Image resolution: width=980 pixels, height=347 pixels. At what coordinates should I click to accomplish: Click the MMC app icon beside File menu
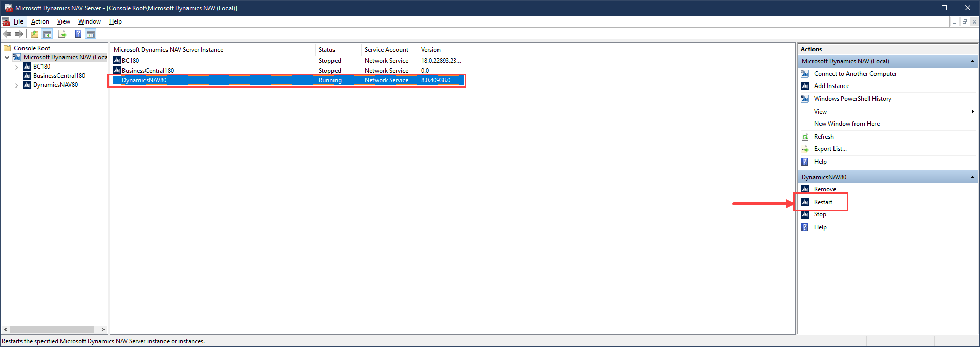[x=6, y=21]
